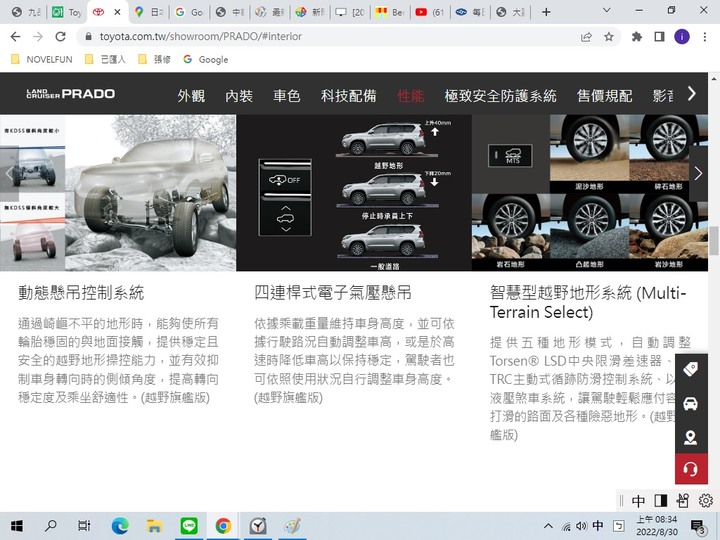Image resolution: width=720 pixels, height=540 pixels.
Task: Open the air suspension height image
Action: 354,193
